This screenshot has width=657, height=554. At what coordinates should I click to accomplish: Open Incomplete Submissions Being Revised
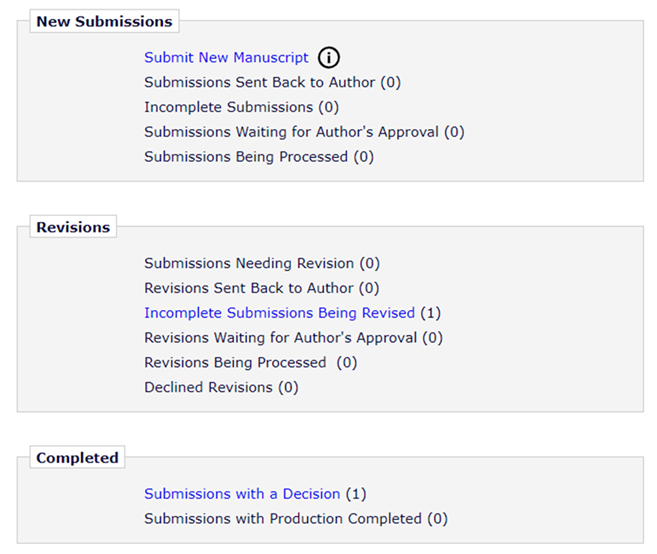coord(279,313)
